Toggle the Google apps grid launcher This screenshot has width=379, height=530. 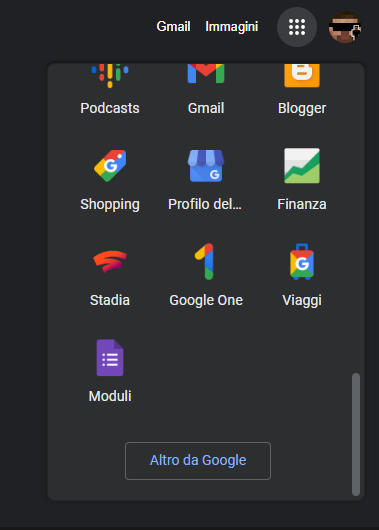297,27
